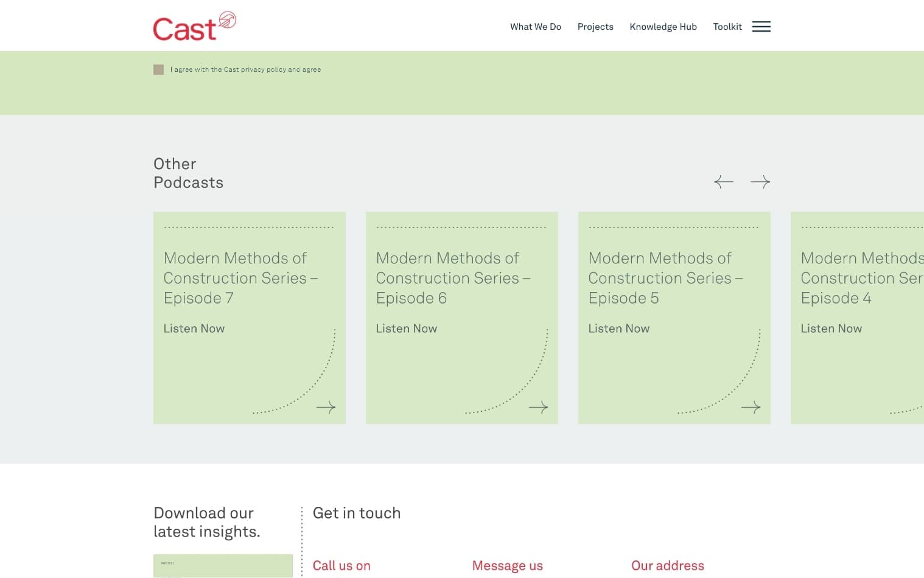Select the arrow icon on Episode 5 card

coord(751,407)
